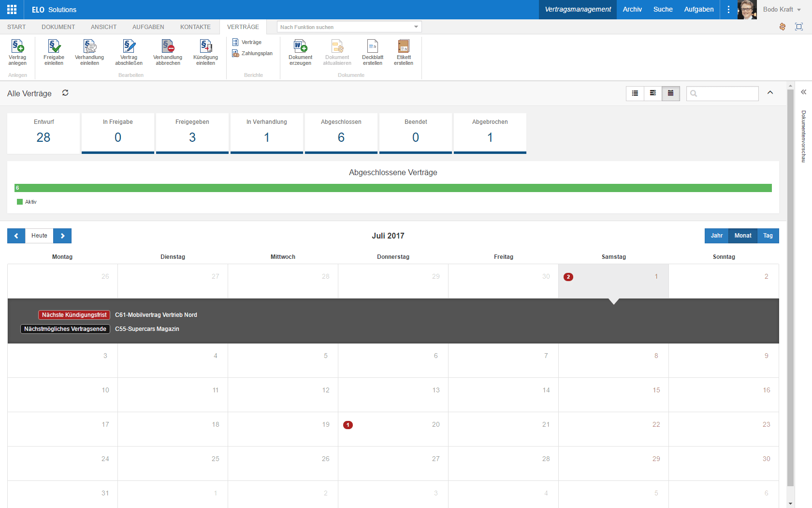Image resolution: width=812 pixels, height=508 pixels.
Task: Open the Verträge report
Action: tap(247, 42)
